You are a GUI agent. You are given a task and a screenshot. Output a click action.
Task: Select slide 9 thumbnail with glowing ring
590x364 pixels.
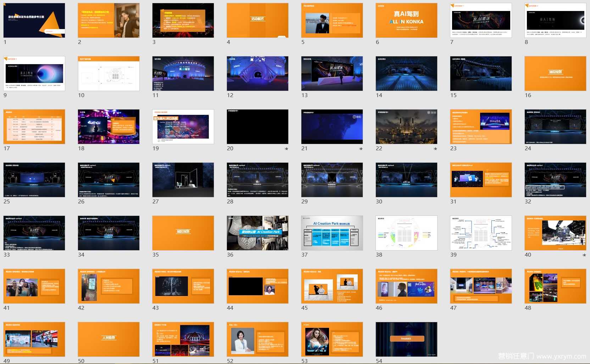(x=34, y=73)
